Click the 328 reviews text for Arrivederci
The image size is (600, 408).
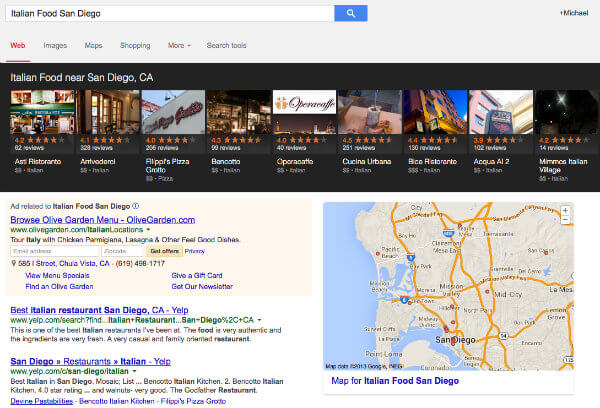click(x=96, y=148)
